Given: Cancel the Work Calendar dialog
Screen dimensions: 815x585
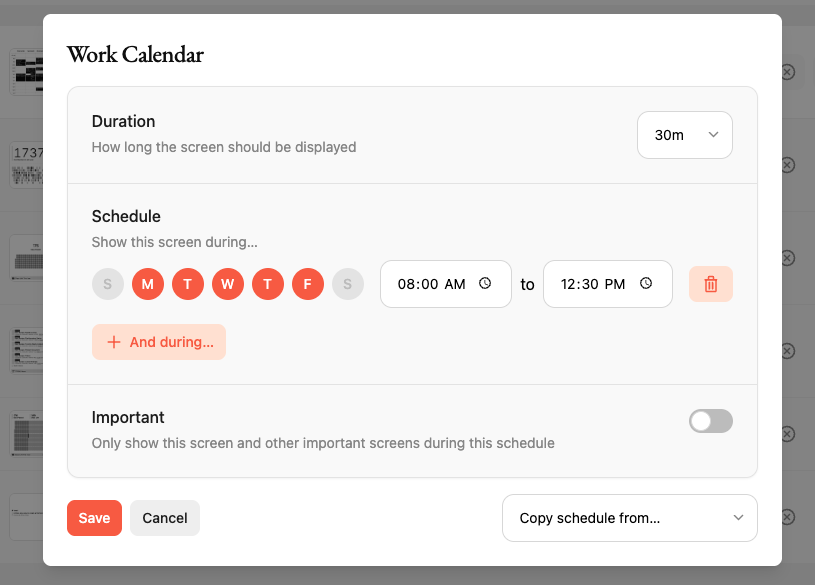Looking at the screenshot, I should [164, 518].
